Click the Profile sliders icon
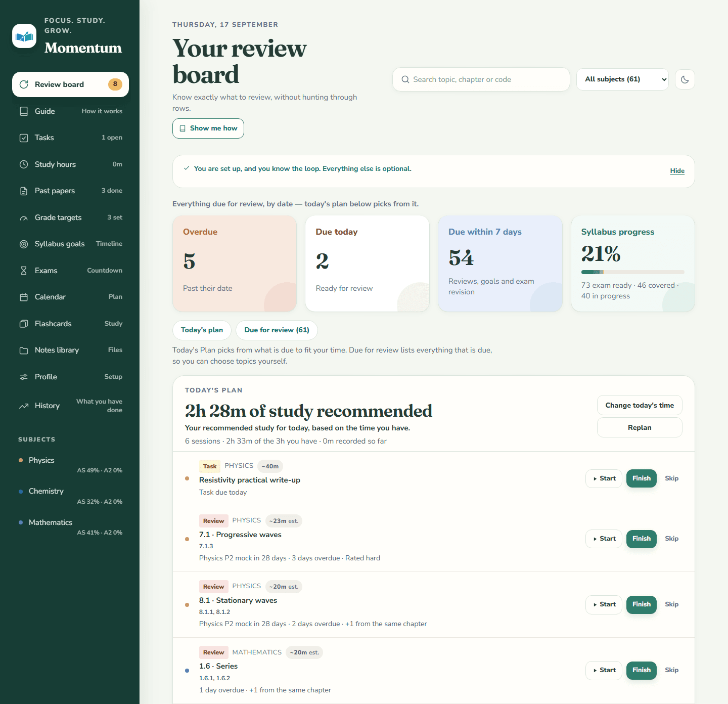This screenshot has width=728, height=704. [x=24, y=377]
